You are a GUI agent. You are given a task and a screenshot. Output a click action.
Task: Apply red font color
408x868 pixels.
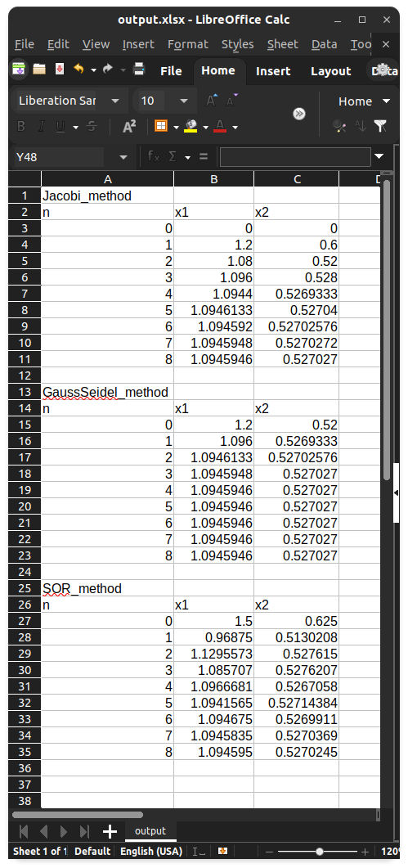point(220,127)
